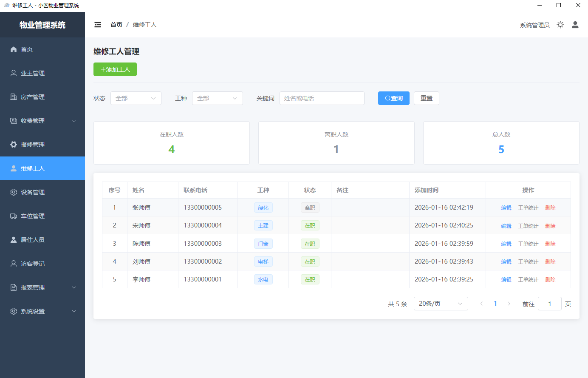This screenshot has width=588, height=378.
Task: Click the 车位管理 truck icon
Action: (14, 216)
